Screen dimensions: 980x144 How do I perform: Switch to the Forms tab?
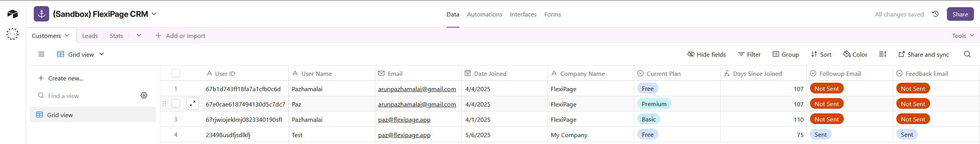pos(553,14)
